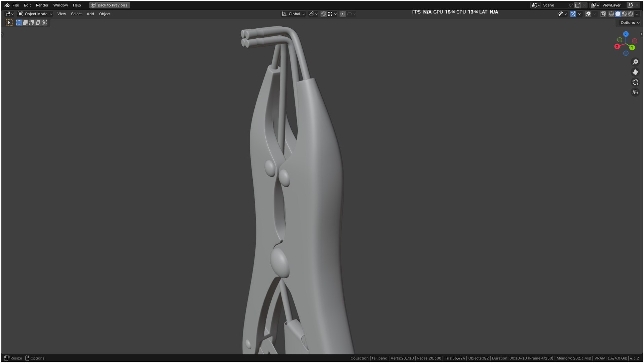Open the snapping options dropdown

[332, 14]
